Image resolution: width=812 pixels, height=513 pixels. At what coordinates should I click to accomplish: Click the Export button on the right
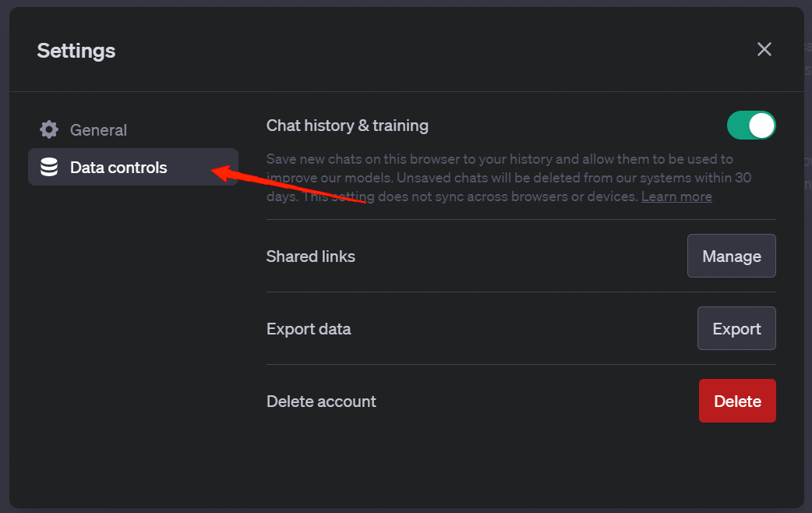tap(736, 327)
